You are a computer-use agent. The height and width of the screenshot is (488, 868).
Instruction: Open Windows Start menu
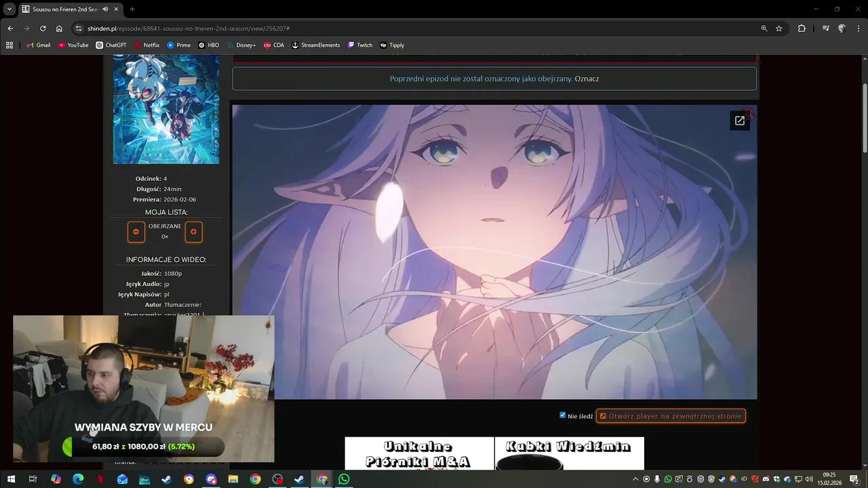[11, 479]
